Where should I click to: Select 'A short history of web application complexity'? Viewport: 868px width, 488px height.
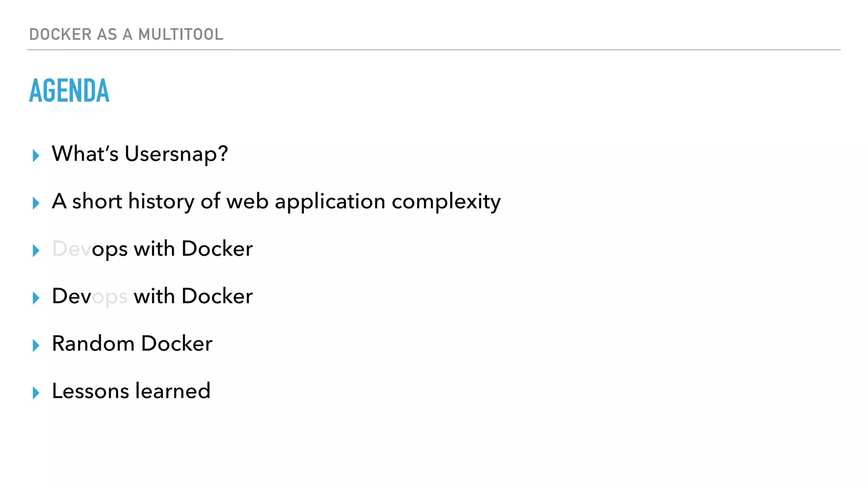276,201
